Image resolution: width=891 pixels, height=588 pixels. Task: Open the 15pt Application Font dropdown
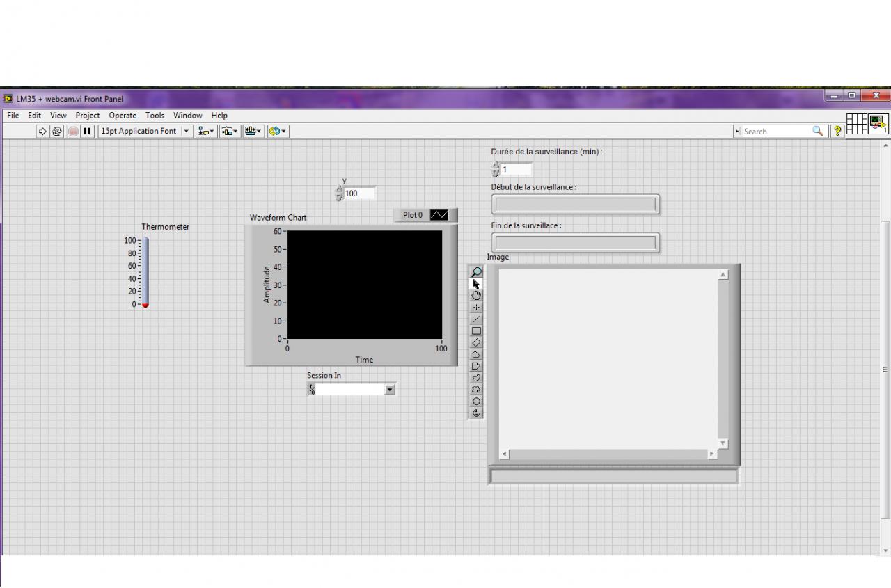coord(145,131)
